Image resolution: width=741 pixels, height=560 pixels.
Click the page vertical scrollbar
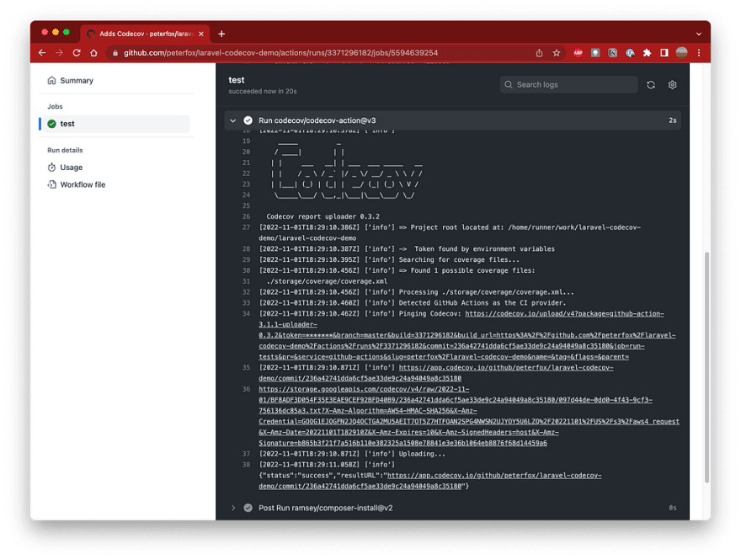pos(706,367)
